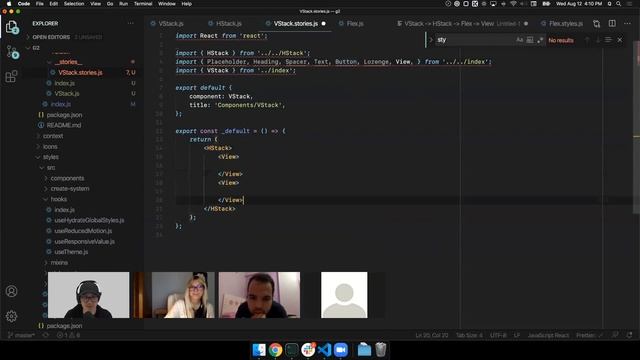Screen dimensions: 640x360
Task: Toggle Find in Selection option
Action: (x=608, y=40)
